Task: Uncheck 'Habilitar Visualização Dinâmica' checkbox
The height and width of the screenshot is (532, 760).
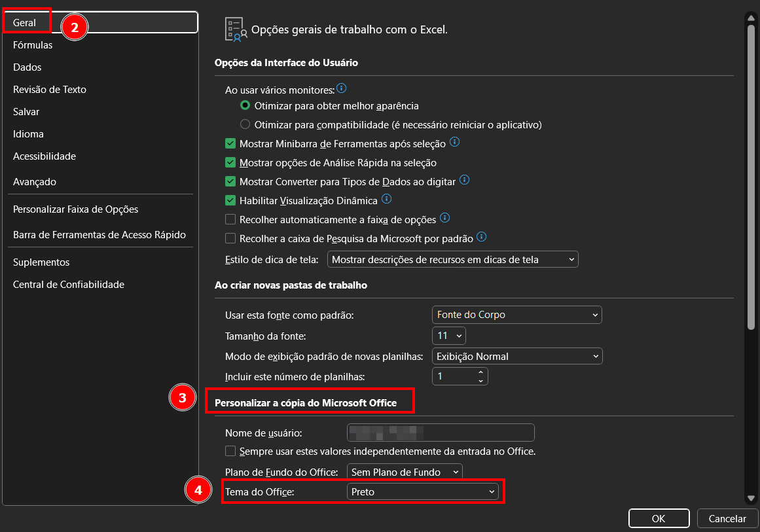Action: click(x=230, y=201)
